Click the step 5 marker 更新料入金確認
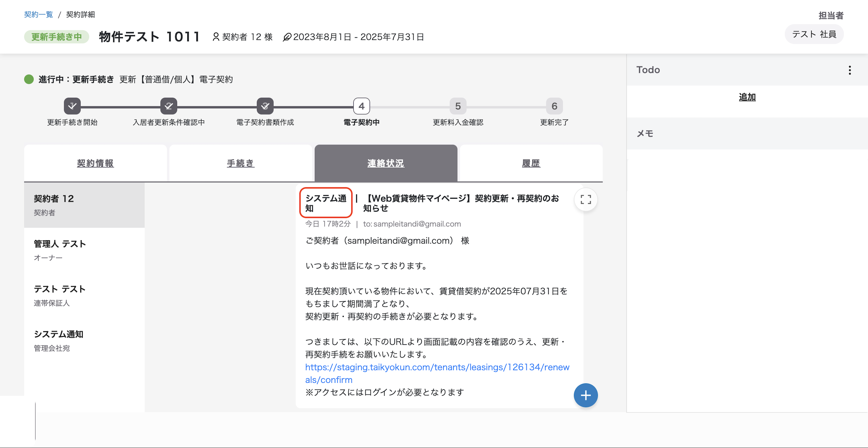The image size is (868, 448). click(x=458, y=106)
